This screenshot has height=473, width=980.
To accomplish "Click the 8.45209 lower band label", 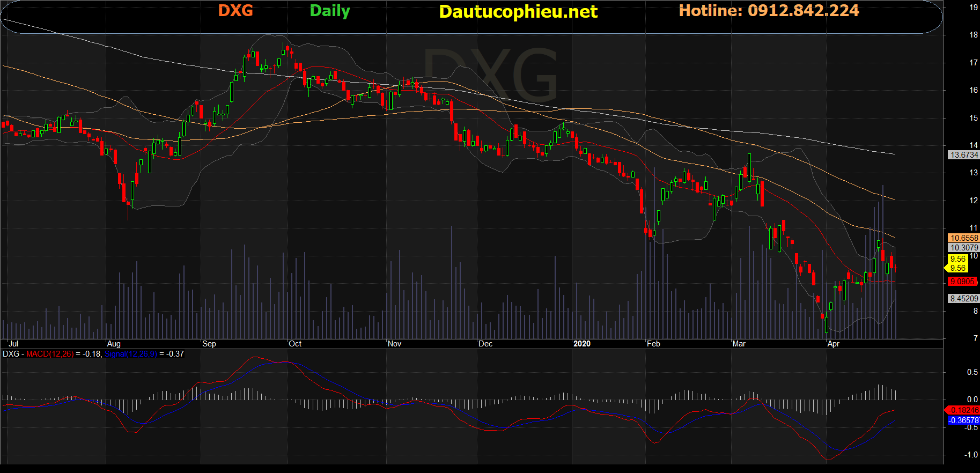I will 964,299.
